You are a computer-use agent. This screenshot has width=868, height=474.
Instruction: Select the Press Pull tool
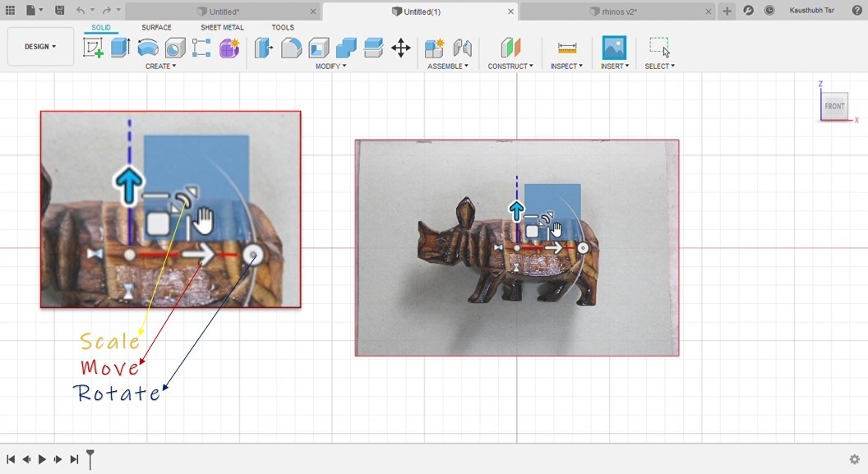(x=264, y=48)
